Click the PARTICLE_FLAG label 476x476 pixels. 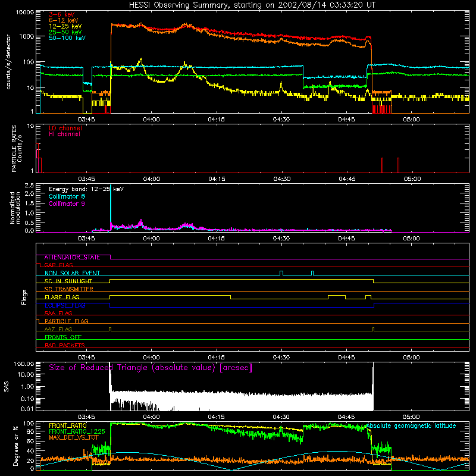[x=67, y=321]
